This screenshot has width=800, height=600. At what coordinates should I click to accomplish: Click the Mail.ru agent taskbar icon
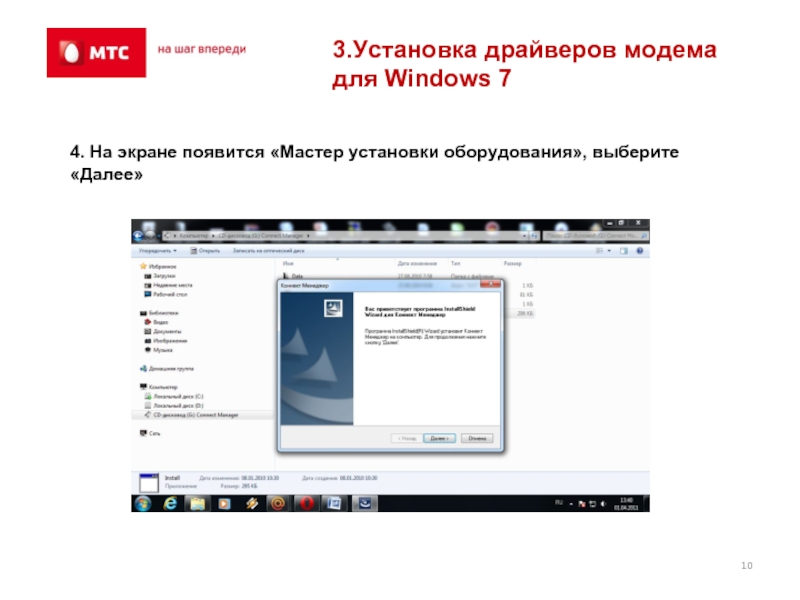coord(278,504)
